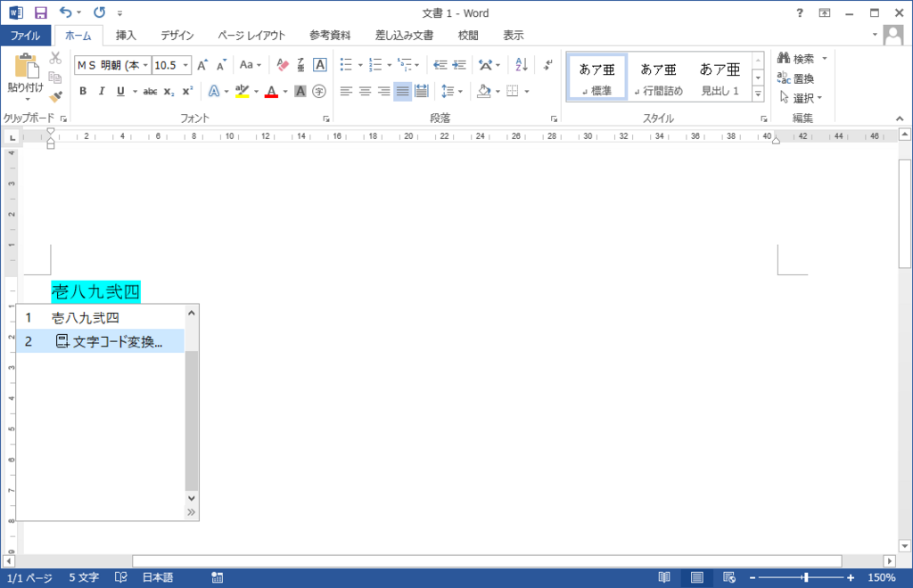Toggle justify alignment
The width and height of the screenshot is (913, 588).
(x=402, y=91)
